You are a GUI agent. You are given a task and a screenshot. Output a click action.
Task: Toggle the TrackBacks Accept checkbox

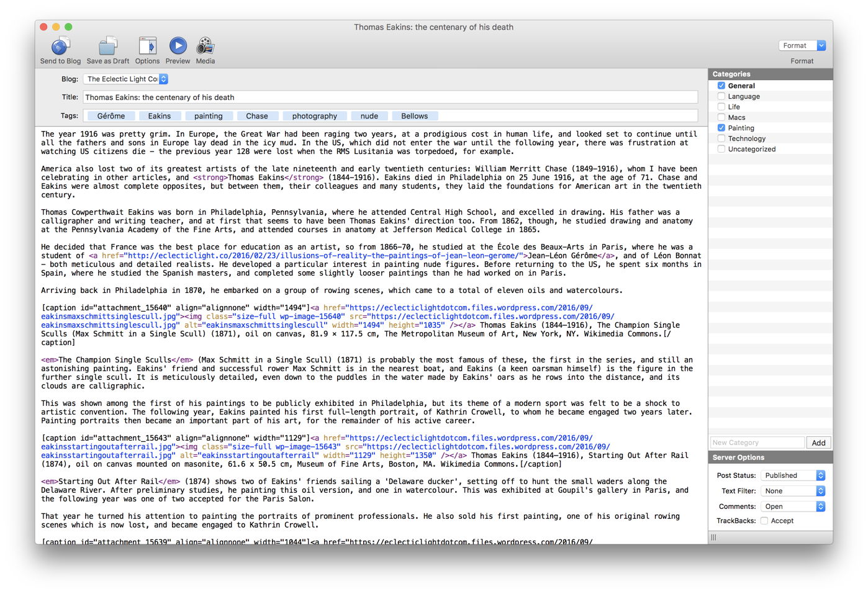pyautogui.click(x=764, y=521)
